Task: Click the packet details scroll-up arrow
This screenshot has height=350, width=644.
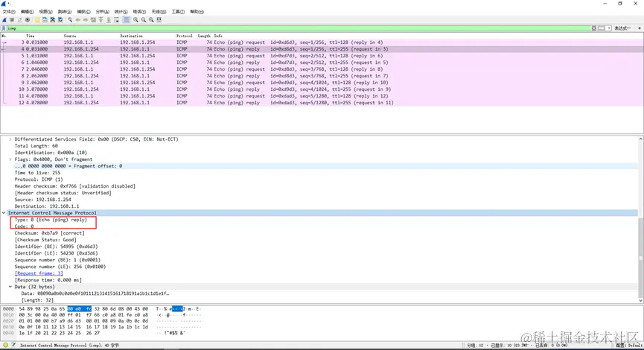Action: (641, 139)
